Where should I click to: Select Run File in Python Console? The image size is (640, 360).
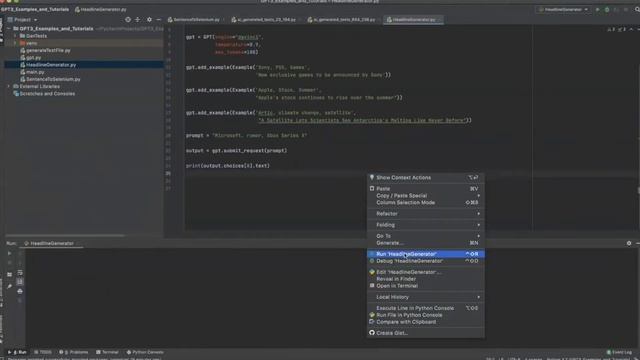pyautogui.click(x=426, y=315)
